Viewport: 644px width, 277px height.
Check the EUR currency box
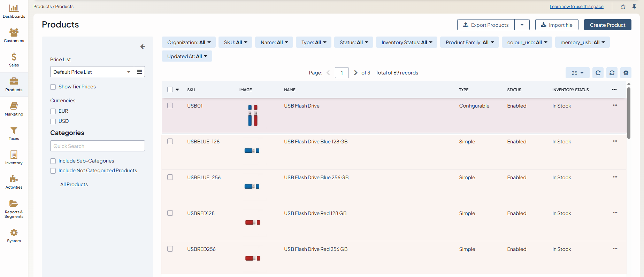coord(53,111)
